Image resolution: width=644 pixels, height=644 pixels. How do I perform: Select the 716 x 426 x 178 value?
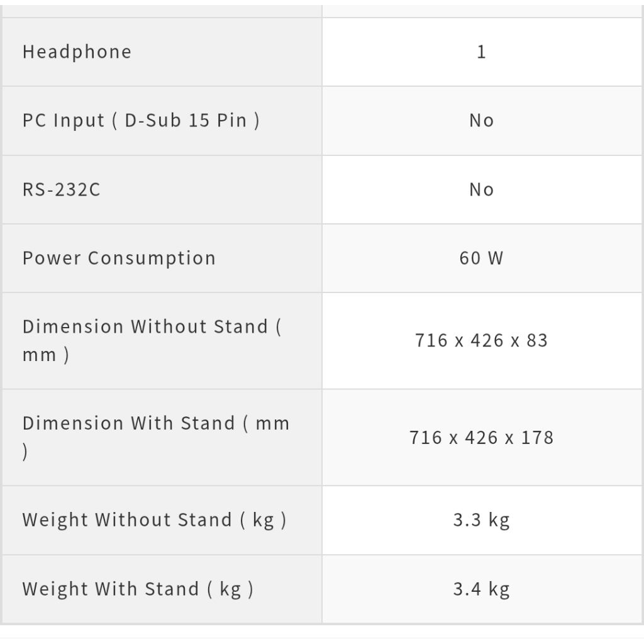pyautogui.click(x=481, y=437)
